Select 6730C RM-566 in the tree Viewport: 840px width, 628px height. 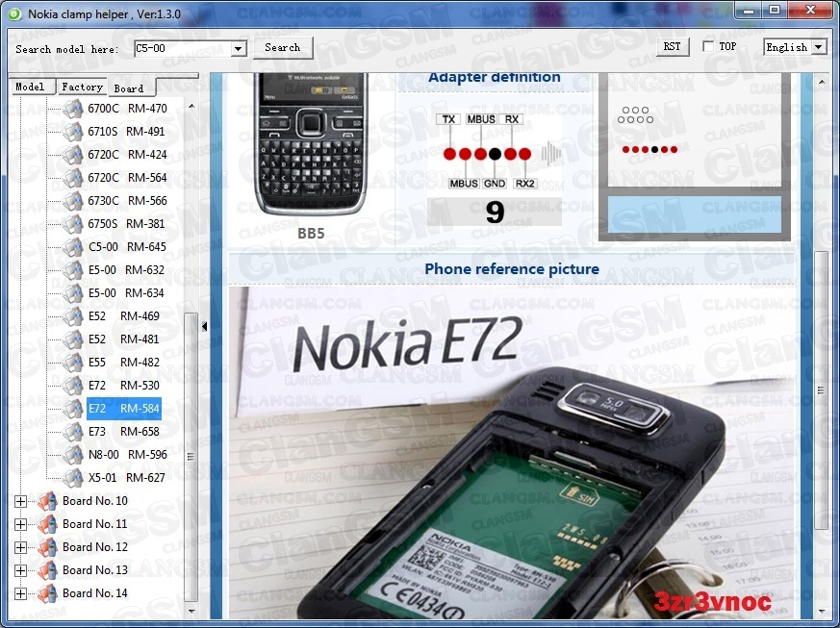(128, 201)
